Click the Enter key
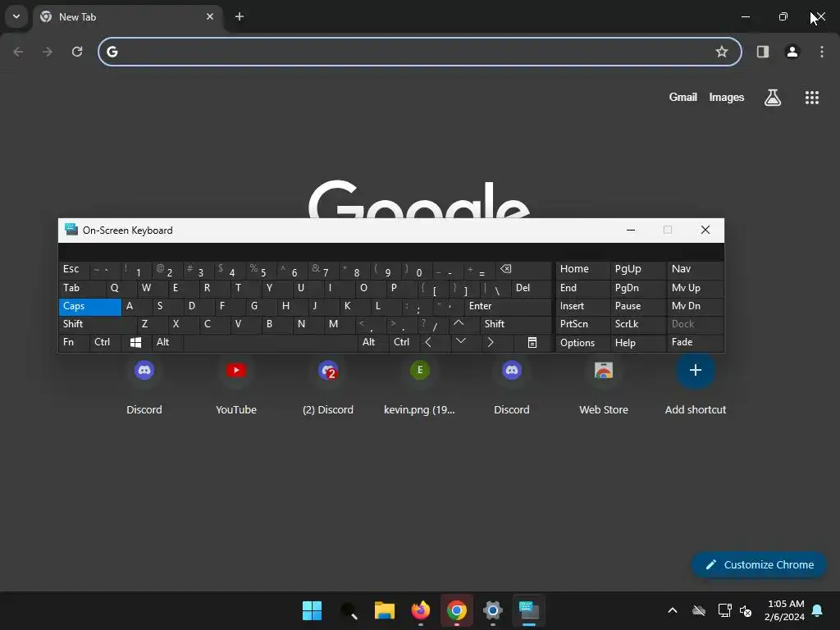Screen dimensions: 840x630 (508, 307)
